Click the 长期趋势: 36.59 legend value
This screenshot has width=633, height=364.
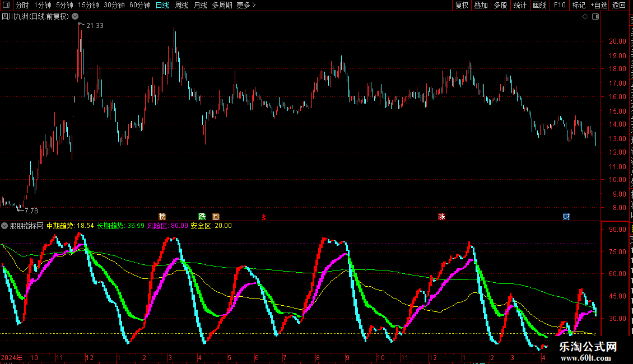(x=120, y=226)
